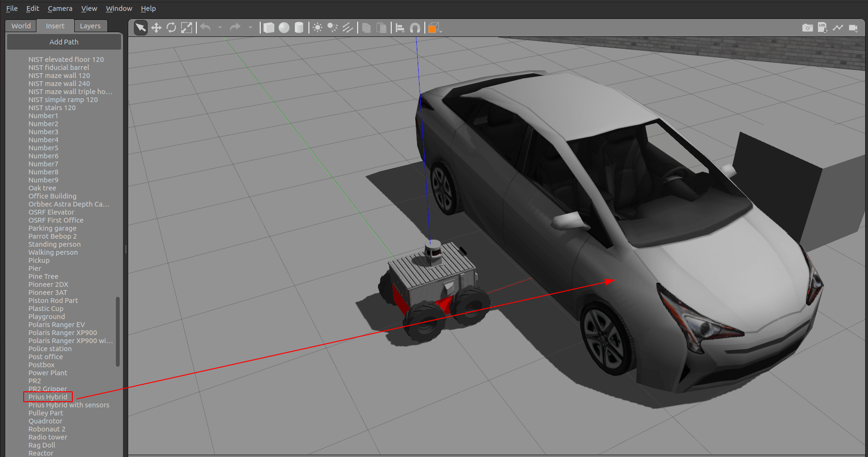Choose the Power Plant model
This screenshot has width=868, height=457.
[x=48, y=373]
